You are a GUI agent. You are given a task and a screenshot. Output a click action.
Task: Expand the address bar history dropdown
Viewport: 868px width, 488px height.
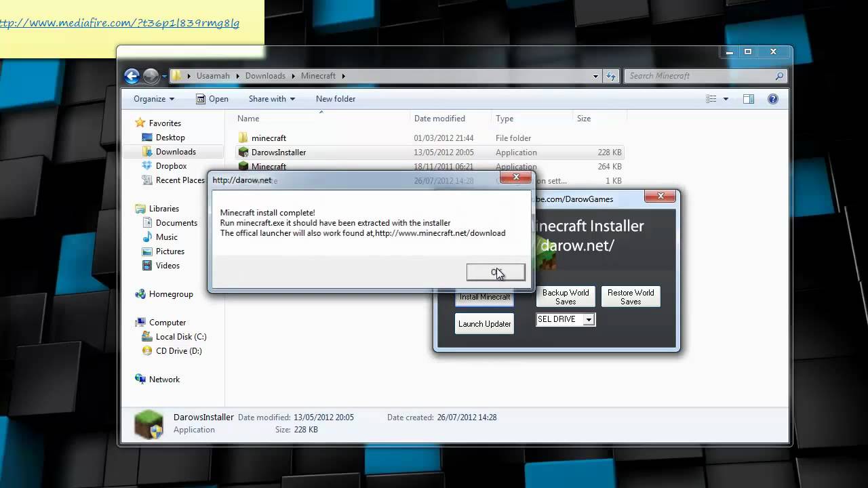[x=595, y=76]
